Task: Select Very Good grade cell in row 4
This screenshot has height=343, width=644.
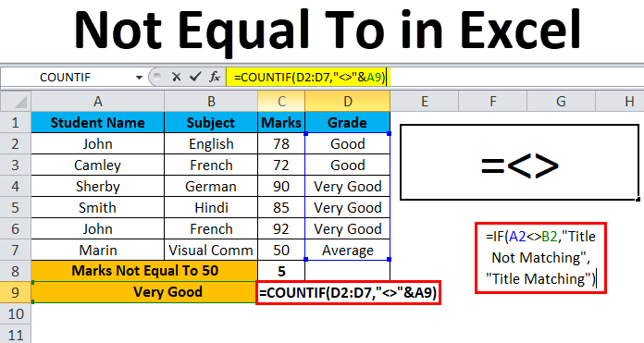Action: [348, 186]
